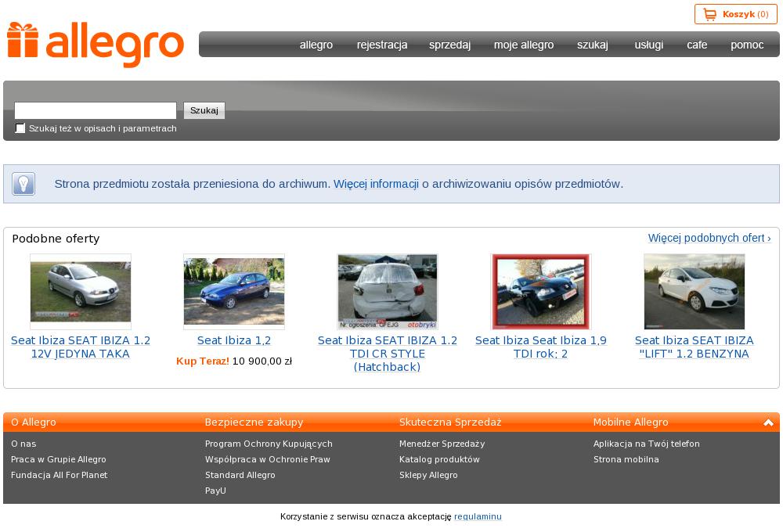The image size is (783, 532).
Task: Open the allegro menu item
Action: click(316, 45)
